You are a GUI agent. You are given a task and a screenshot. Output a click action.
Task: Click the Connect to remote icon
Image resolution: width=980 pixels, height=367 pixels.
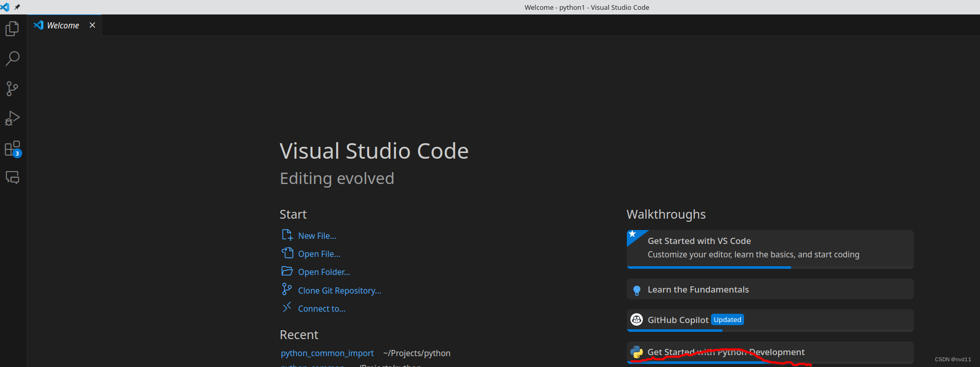(x=287, y=308)
